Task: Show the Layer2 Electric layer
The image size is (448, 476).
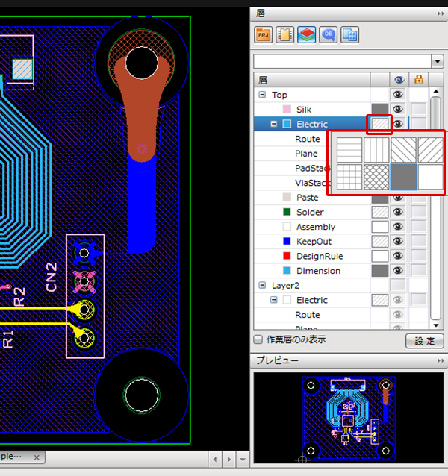Action: click(x=398, y=300)
